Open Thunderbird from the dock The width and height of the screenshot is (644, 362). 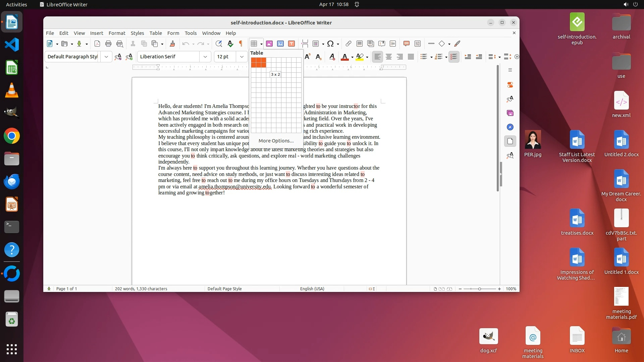[x=12, y=181]
